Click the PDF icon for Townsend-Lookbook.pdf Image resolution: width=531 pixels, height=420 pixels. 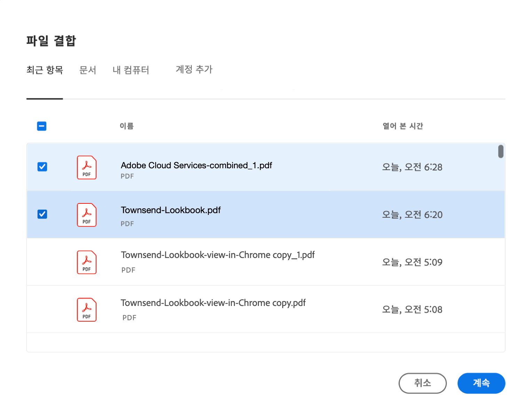87,215
